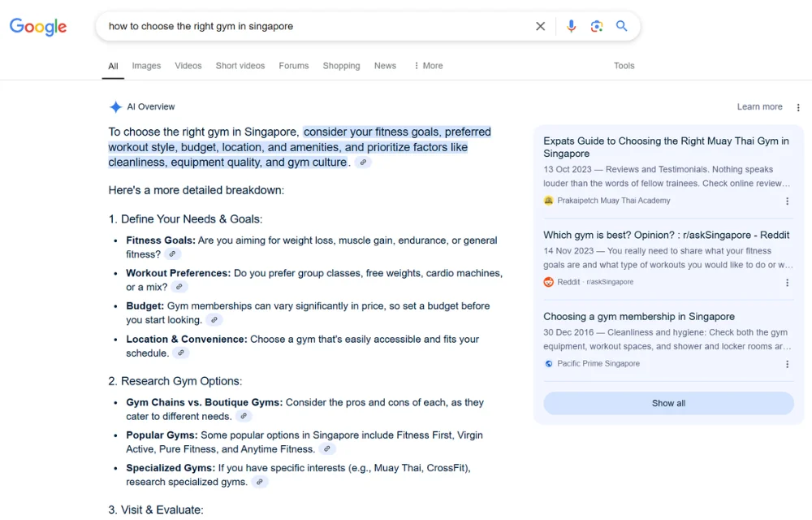Click the AI Overview sparkle icon

point(114,106)
